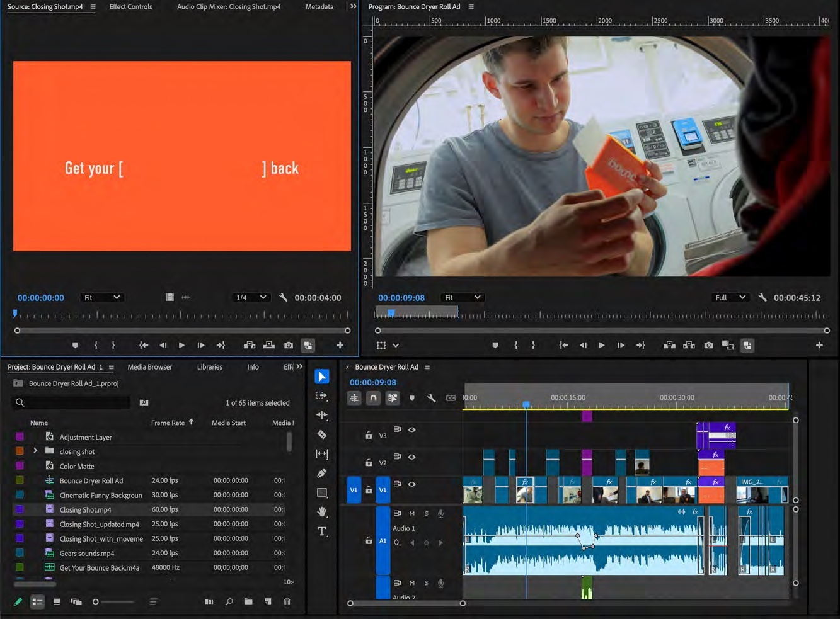Image resolution: width=840 pixels, height=619 pixels.
Task: Open Program monitor settings wrench
Action: click(x=762, y=297)
